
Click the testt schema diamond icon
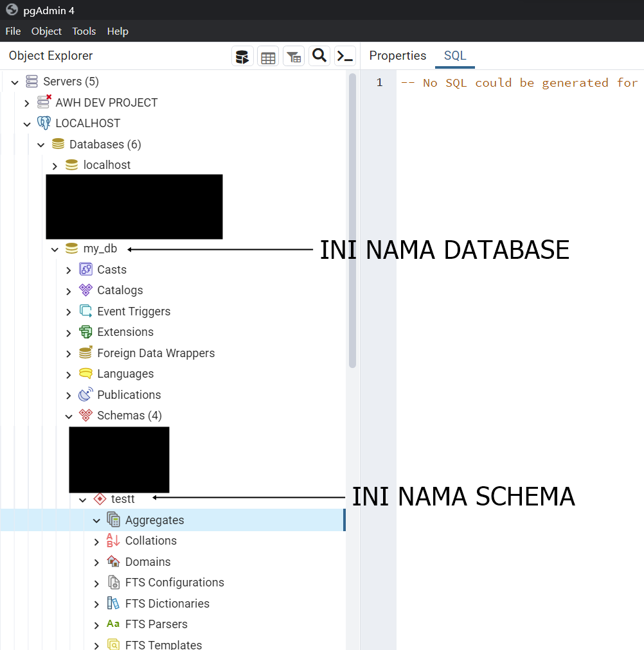(x=100, y=498)
